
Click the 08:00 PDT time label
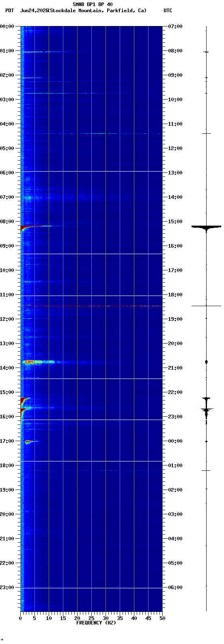click(x=7, y=222)
